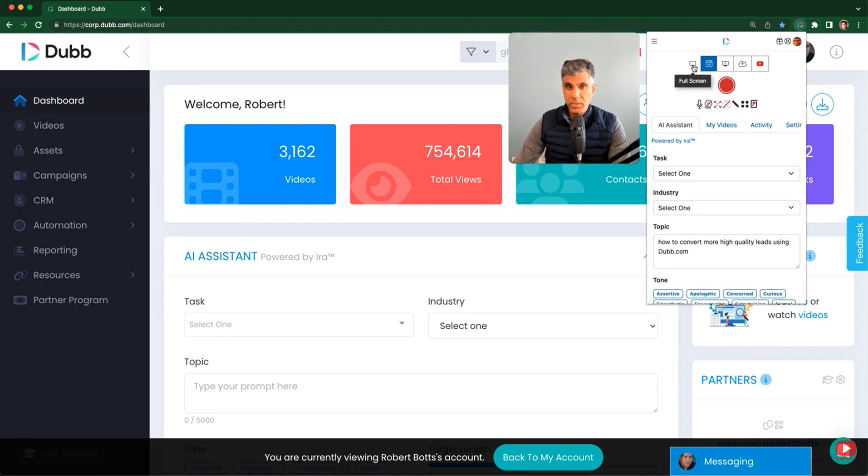Screen dimensions: 868x476
Task: Click the QR code icon in Partners
Action: point(779,425)
